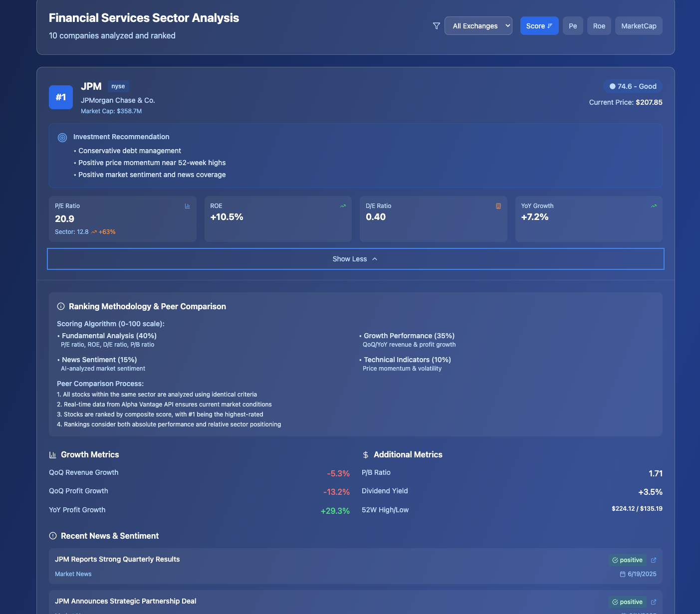Click Technical Indicators (10%) entry
The width and height of the screenshot is (700, 614).
tap(407, 360)
